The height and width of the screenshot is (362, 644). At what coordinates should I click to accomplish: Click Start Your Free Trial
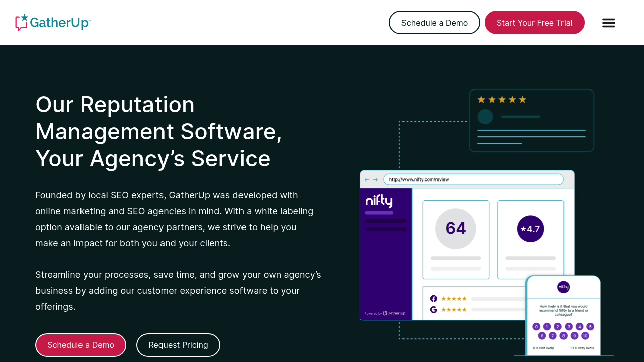(x=534, y=23)
